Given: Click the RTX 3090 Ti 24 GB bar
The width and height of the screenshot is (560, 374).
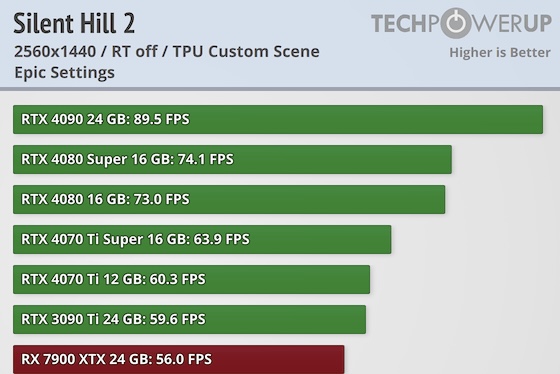Looking at the screenshot, I should pos(189,319).
